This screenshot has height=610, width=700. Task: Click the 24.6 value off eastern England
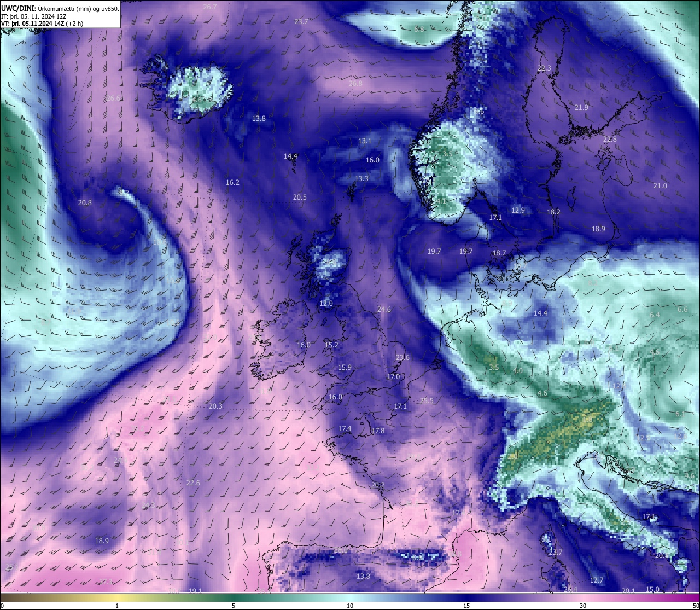coord(384,310)
